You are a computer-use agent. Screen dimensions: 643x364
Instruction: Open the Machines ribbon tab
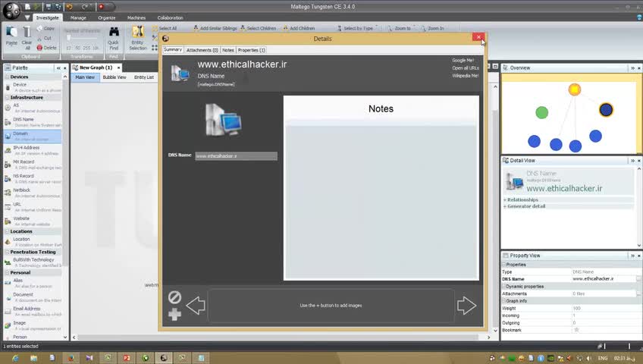click(136, 17)
